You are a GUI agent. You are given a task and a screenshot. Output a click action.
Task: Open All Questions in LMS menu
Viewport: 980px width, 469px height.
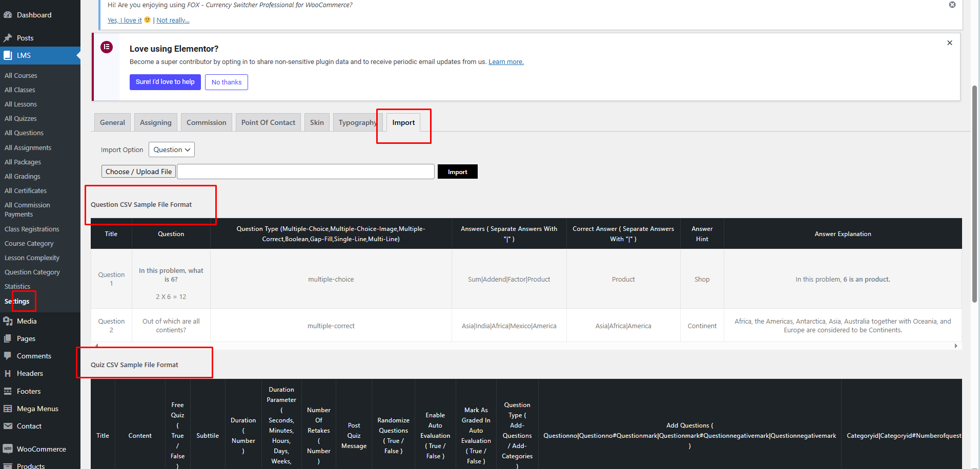24,133
